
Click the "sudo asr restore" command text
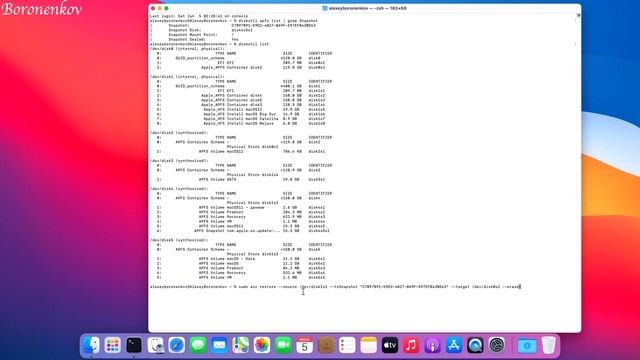tap(257, 287)
